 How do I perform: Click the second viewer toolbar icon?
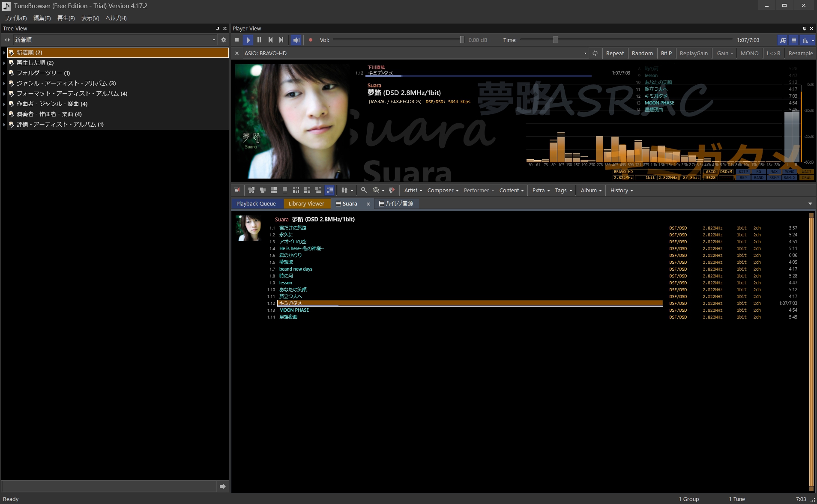point(251,190)
